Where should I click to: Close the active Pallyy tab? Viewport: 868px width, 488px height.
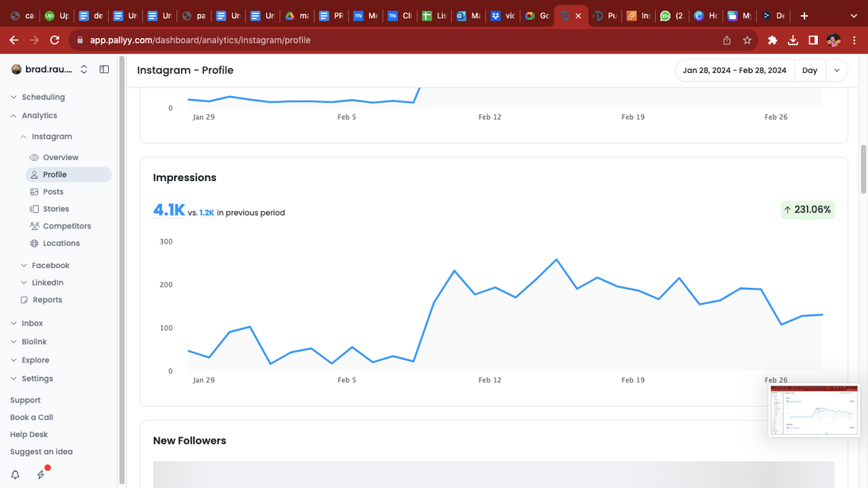click(578, 16)
